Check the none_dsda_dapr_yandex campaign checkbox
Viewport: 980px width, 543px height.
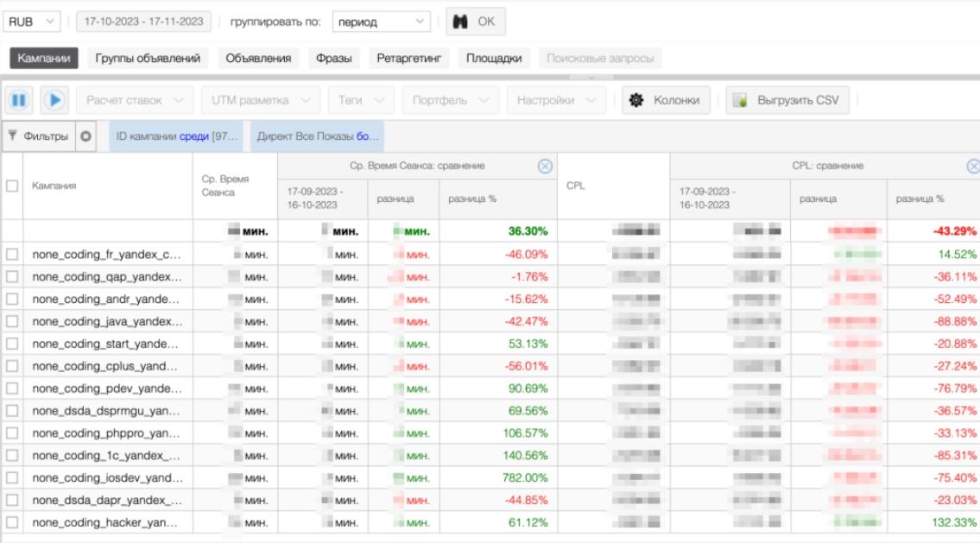coord(12,500)
